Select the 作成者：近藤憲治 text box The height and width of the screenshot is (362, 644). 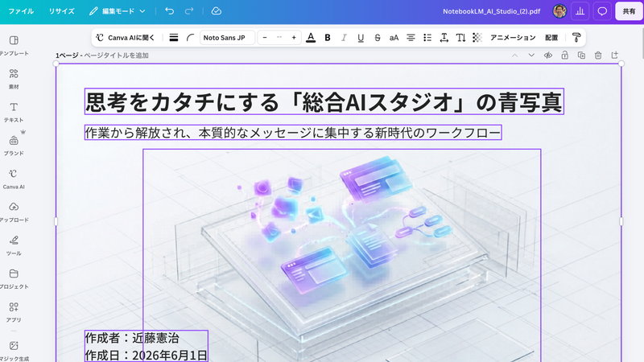coord(147,346)
